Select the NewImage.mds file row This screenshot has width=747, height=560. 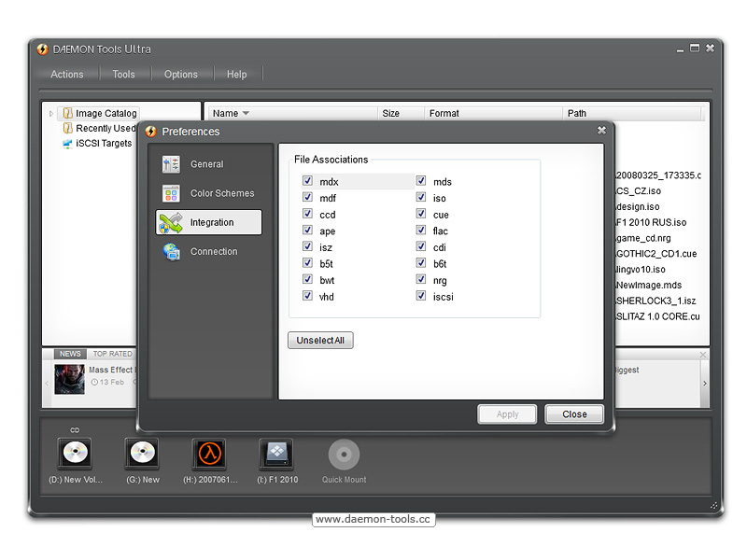tap(649, 286)
